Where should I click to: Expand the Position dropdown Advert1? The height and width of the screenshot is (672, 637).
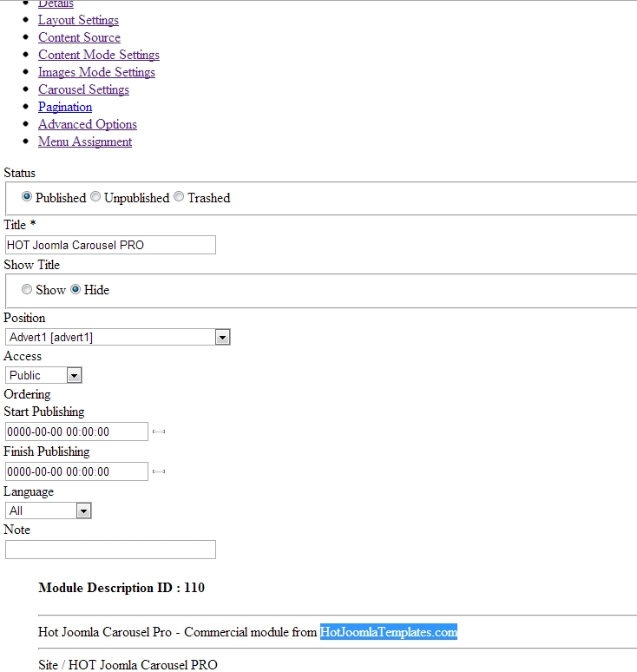click(x=118, y=337)
